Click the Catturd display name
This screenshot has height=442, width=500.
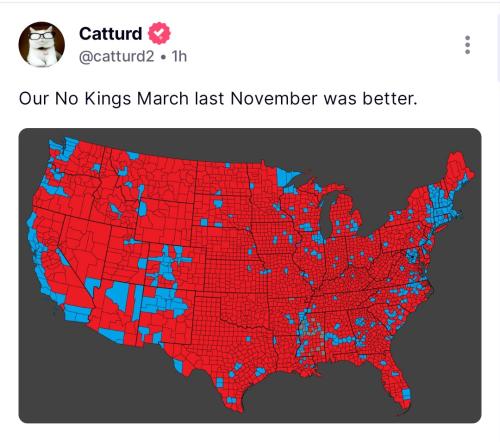110,33
